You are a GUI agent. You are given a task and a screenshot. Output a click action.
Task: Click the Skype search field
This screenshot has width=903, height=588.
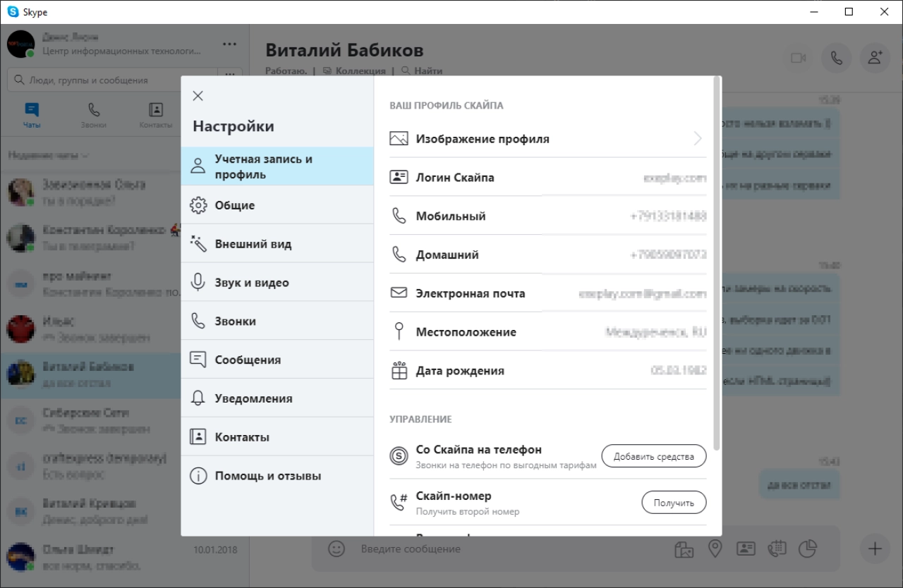(x=112, y=80)
